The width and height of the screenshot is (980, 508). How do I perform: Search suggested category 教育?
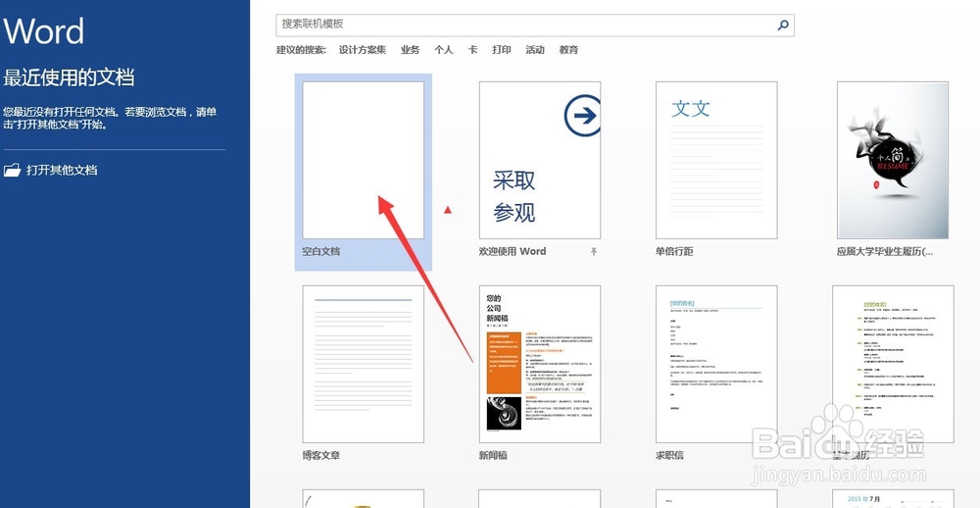pyautogui.click(x=568, y=50)
